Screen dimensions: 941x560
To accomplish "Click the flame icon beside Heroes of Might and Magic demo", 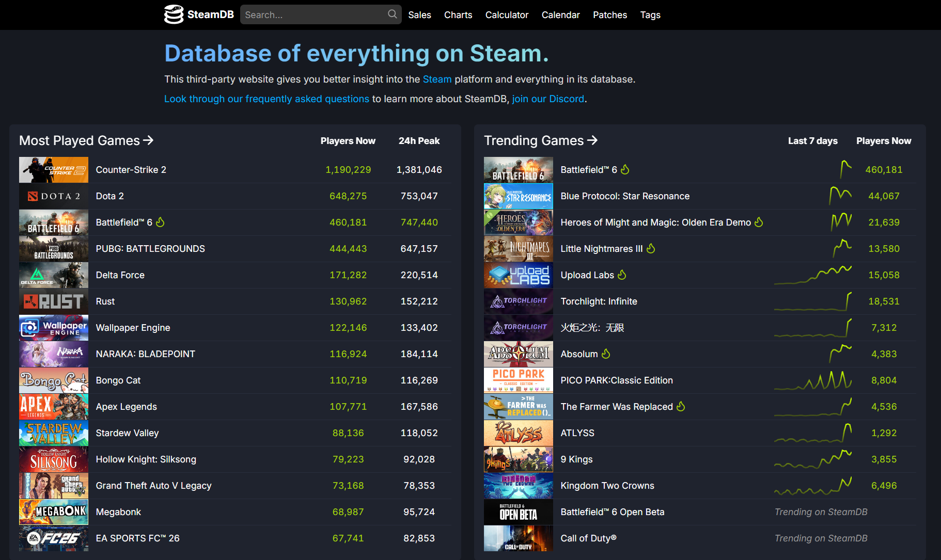I will tap(759, 222).
